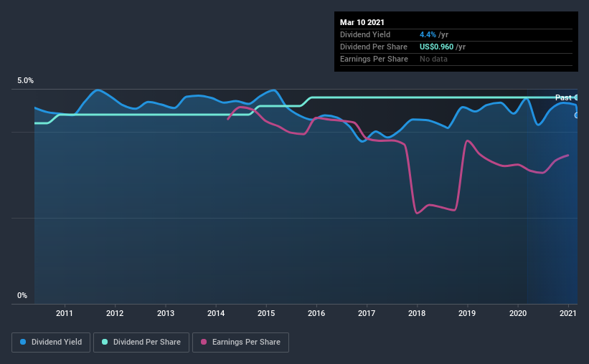Select the 2015 x-axis label
Screen dimensions: 589x364
(266, 313)
